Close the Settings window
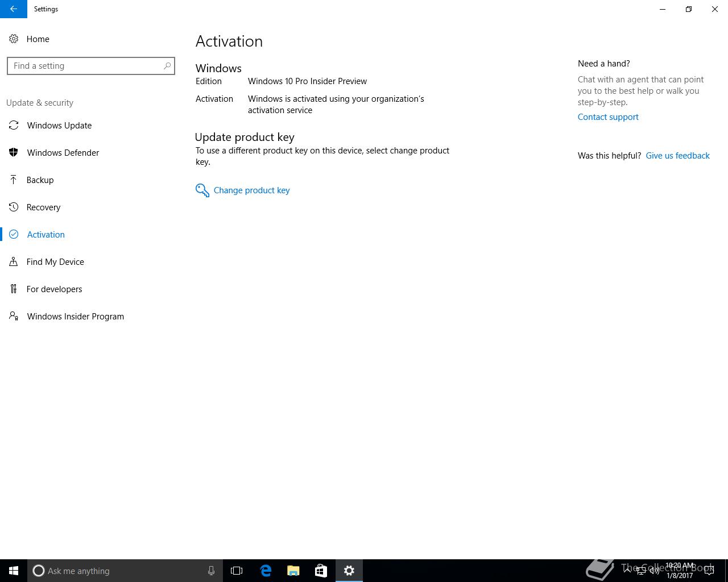 pyautogui.click(x=715, y=9)
